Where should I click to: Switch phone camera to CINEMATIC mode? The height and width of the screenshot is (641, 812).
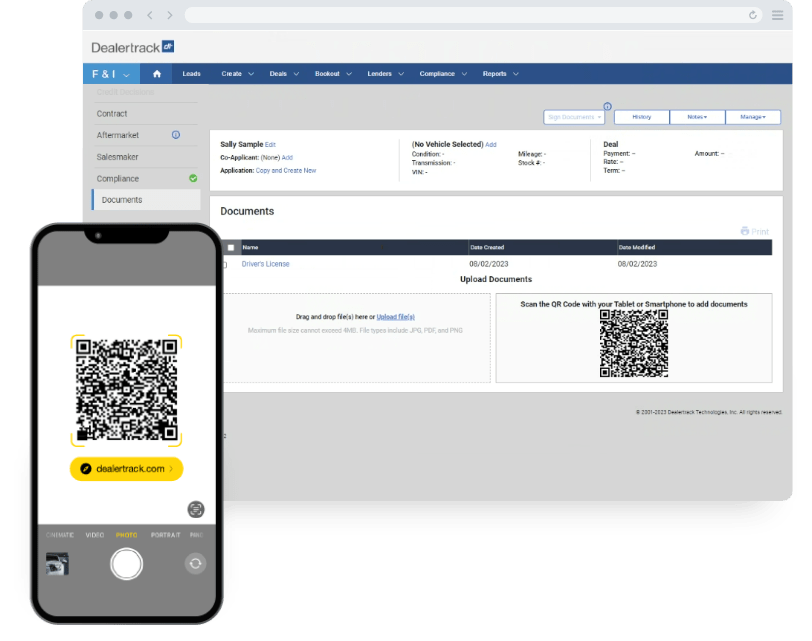pos(60,535)
